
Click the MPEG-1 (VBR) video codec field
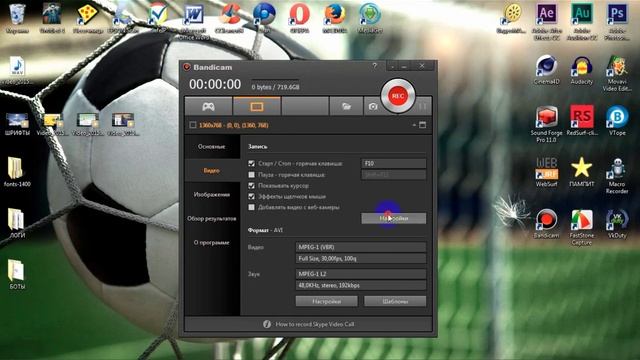pyautogui.click(x=361, y=247)
